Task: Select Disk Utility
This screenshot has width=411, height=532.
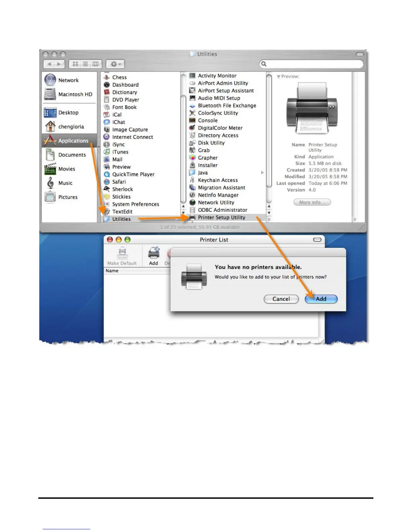Action: click(207, 143)
